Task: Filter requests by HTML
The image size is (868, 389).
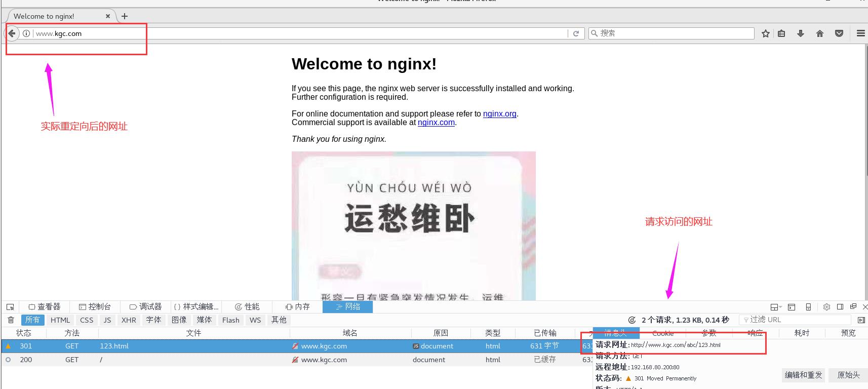Action: coord(60,320)
